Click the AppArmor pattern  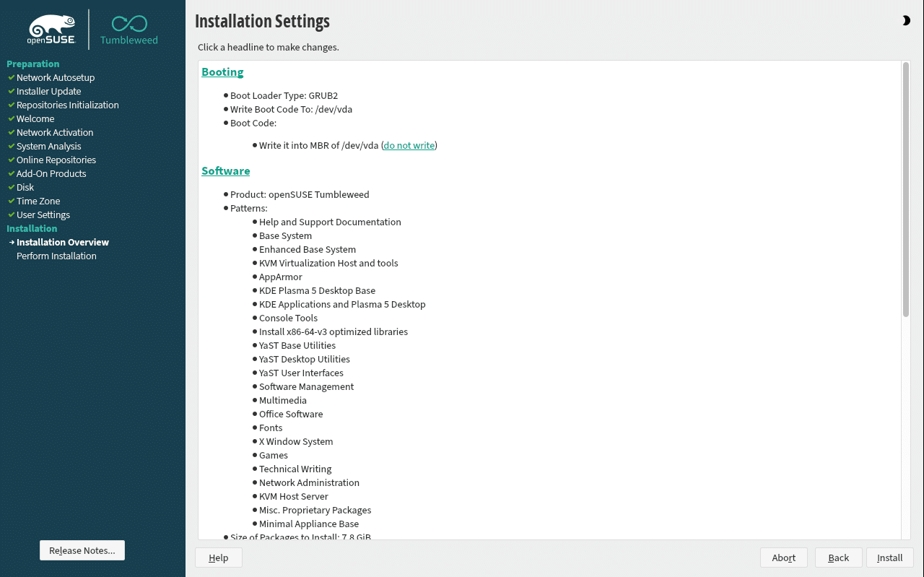tap(280, 277)
